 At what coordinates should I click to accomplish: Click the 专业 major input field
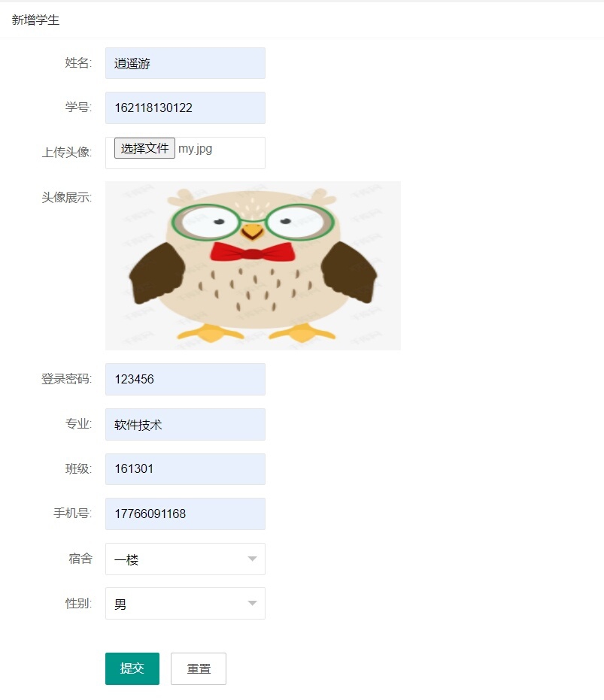pyautogui.click(x=185, y=424)
